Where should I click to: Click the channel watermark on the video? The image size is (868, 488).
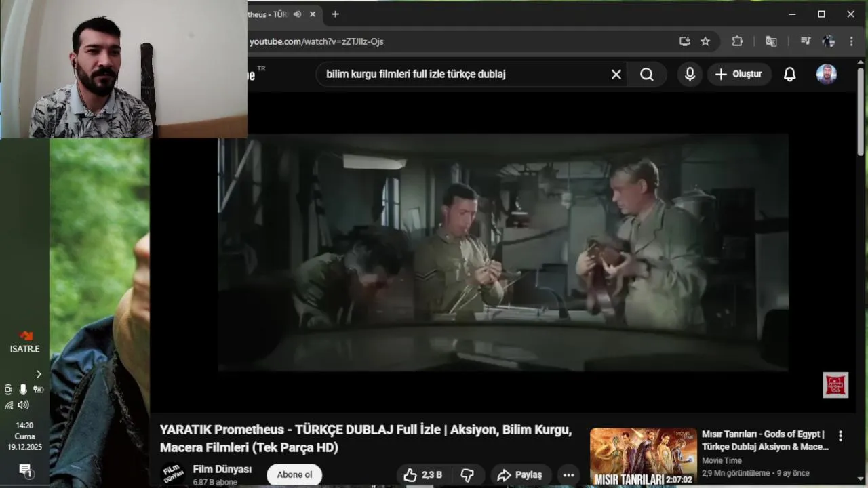coord(835,384)
